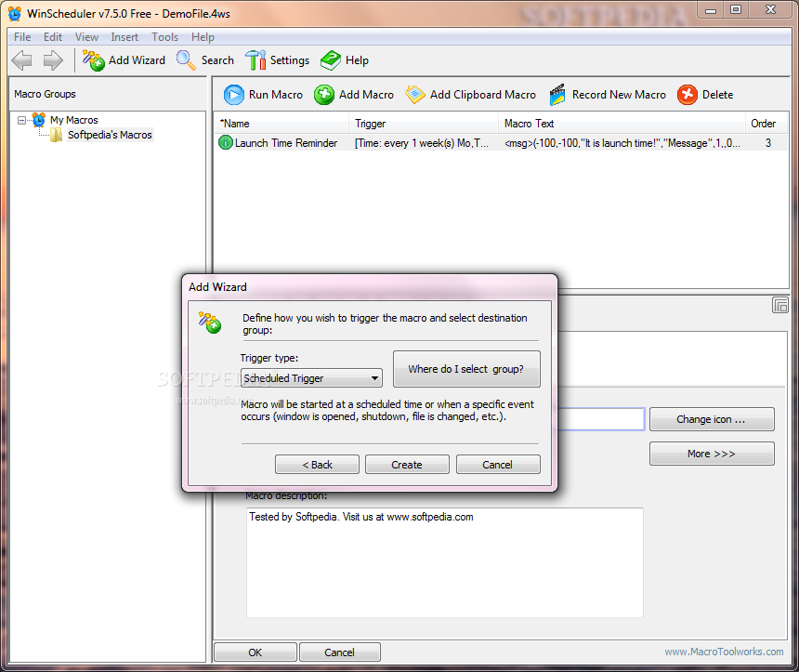The width and height of the screenshot is (799, 672).
Task: Open the View menu
Action: [86, 37]
